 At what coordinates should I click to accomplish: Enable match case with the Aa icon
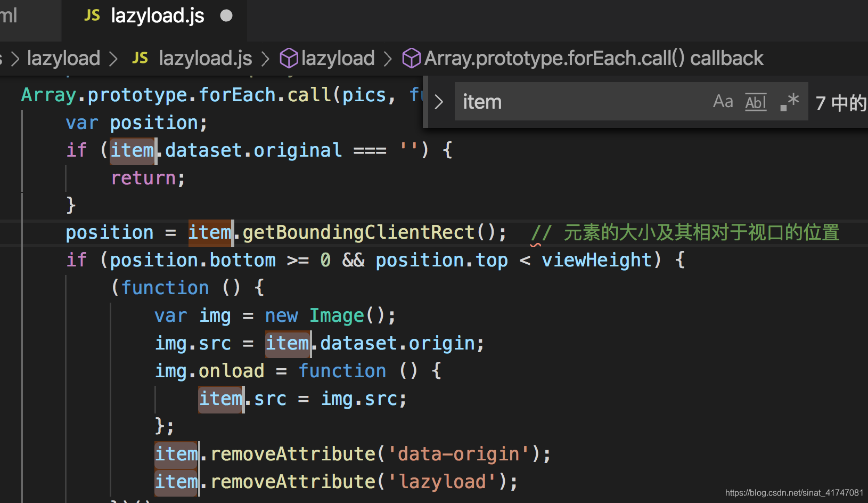coord(723,101)
